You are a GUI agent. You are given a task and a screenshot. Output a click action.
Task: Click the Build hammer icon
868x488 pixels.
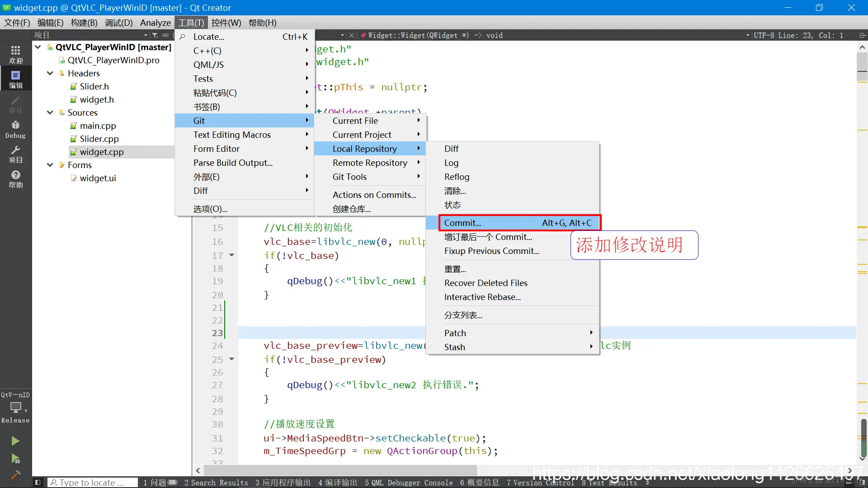click(15, 475)
